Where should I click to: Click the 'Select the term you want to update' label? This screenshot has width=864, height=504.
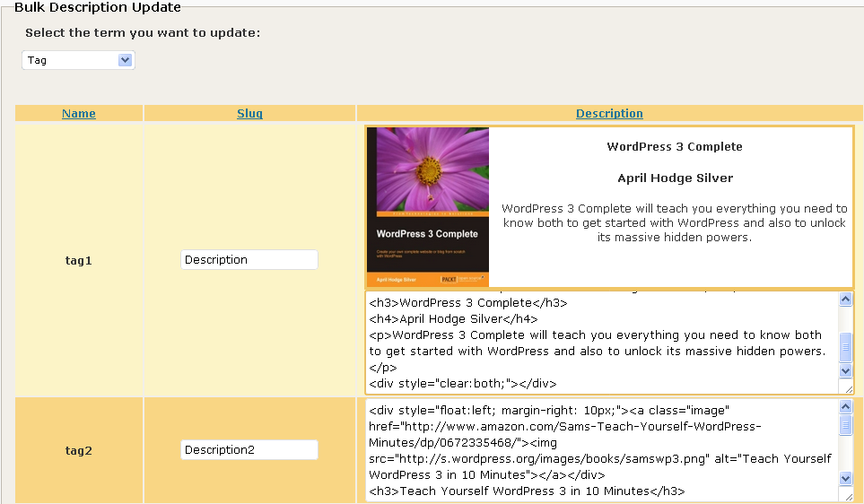click(143, 33)
